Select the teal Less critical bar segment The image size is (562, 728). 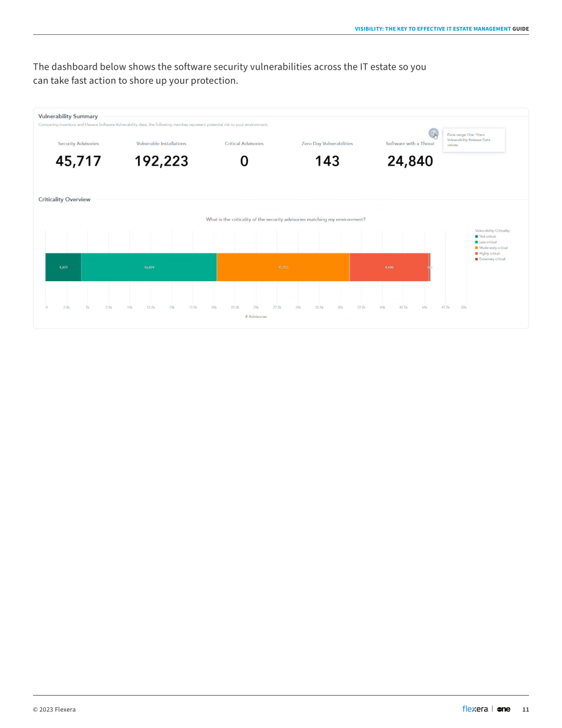[x=149, y=267]
